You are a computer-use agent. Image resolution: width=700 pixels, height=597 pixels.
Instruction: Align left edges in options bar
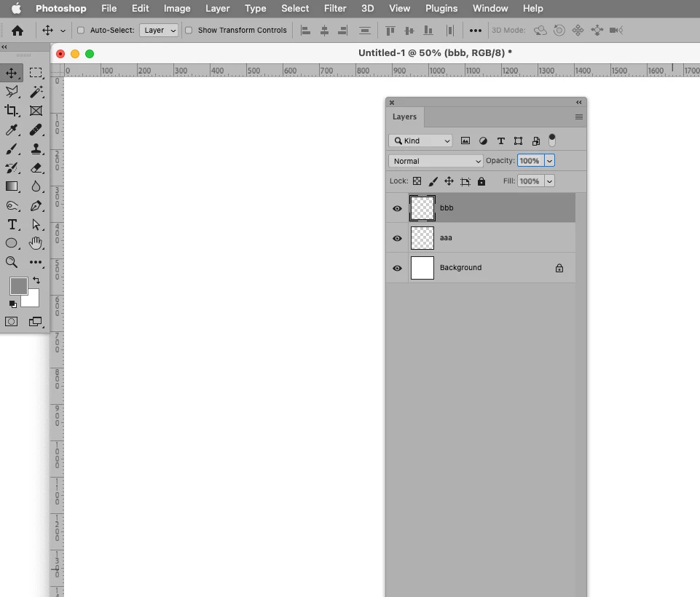click(305, 31)
